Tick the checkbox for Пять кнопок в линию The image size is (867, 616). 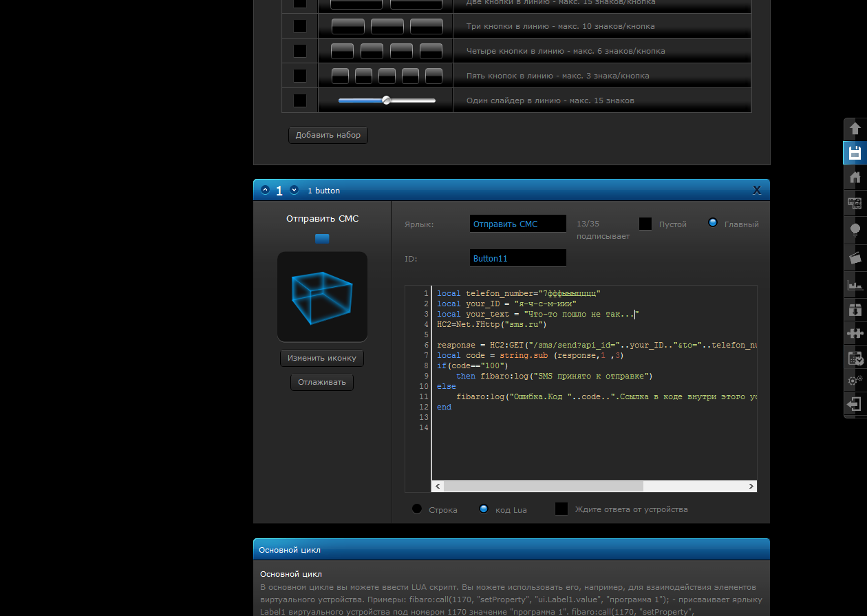pos(300,76)
